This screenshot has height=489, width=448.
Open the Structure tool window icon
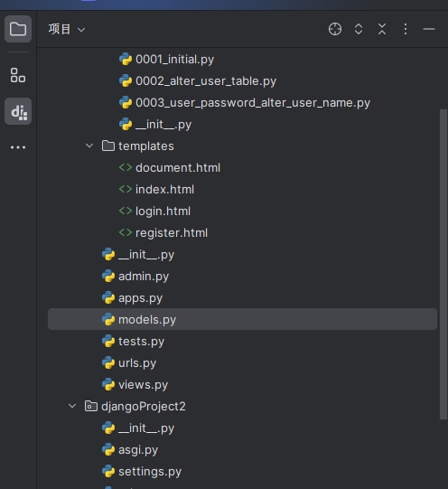pos(18,75)
